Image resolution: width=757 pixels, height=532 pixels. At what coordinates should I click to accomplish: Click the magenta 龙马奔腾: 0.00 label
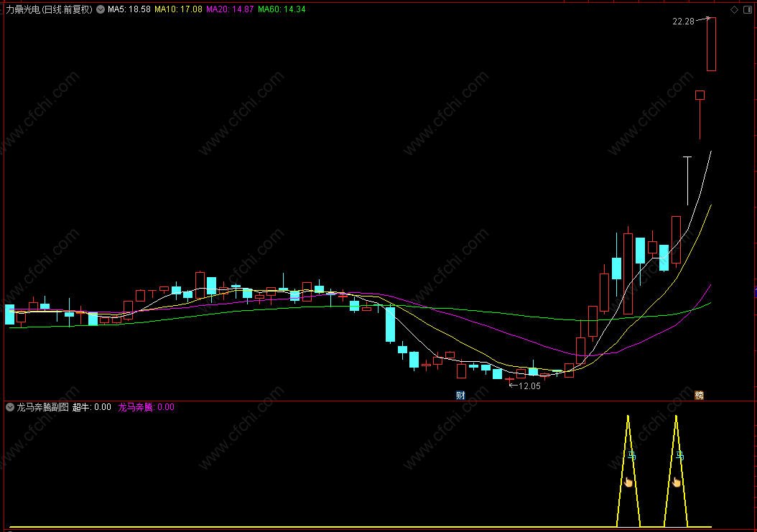(147, 408)
